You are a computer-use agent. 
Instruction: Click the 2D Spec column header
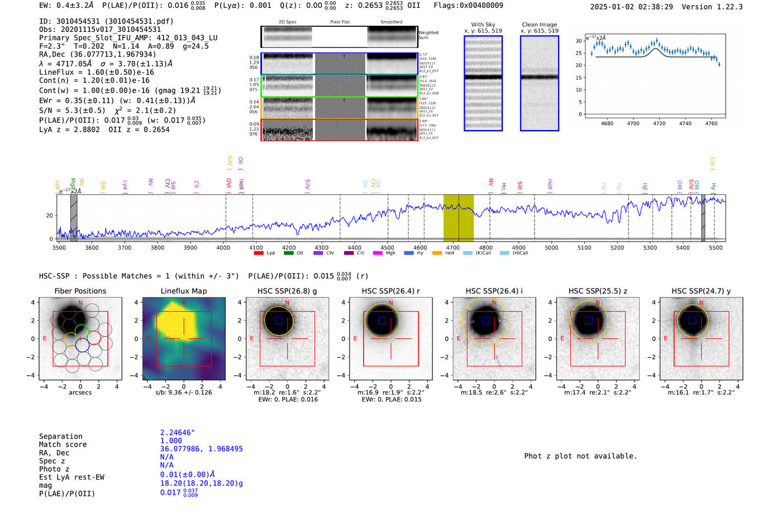(x=287, y=22)
